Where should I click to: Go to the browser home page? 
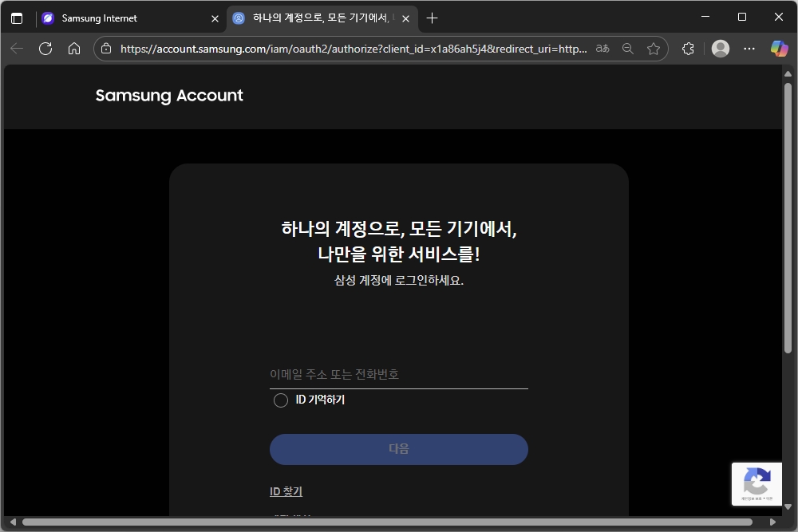[x=74, y=49]
